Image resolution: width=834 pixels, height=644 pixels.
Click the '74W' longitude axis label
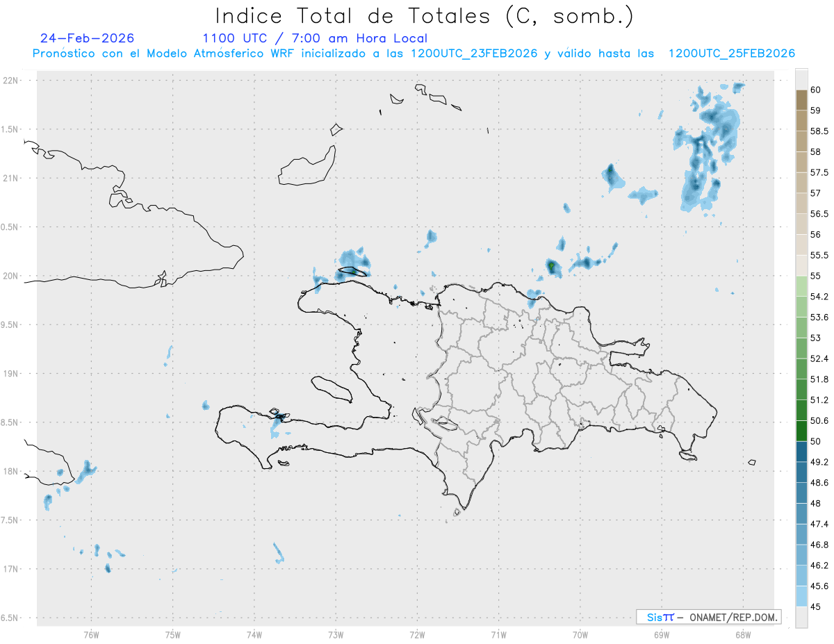point(254,635)
